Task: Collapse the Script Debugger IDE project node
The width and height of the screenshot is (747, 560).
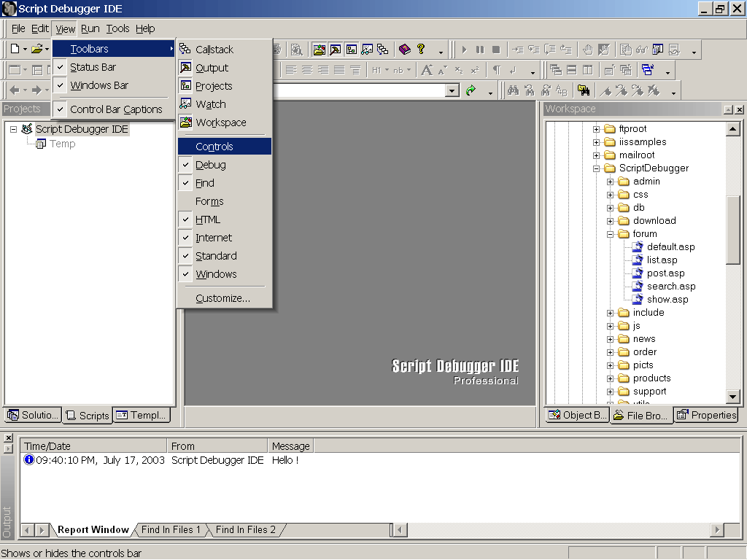Action: 13,129
